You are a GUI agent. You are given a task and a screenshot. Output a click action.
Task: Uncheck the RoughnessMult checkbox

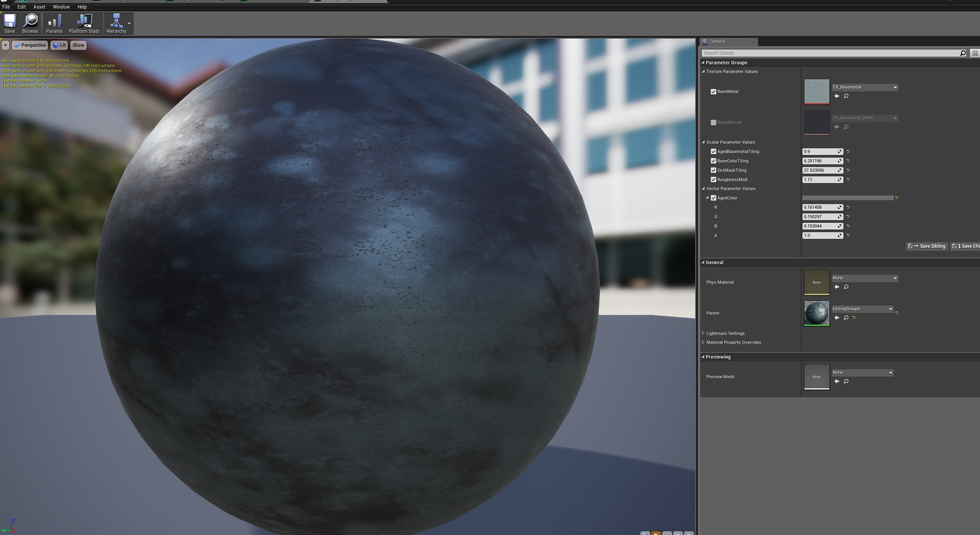pyautogui.click(x=714, y=180)
